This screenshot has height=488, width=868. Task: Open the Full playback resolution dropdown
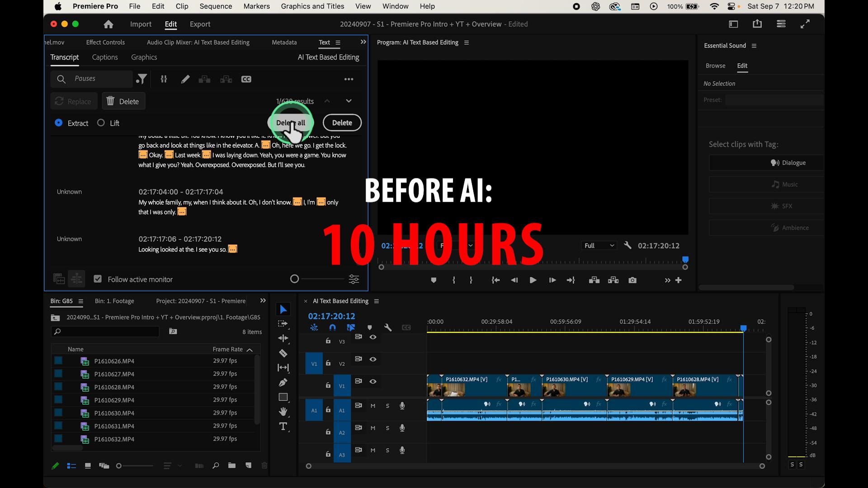pos(599,245)
